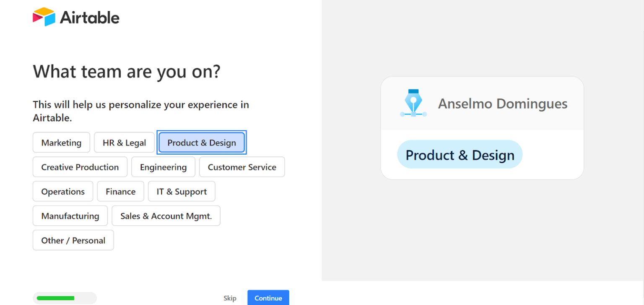Screen dimensions: 644x305
Task: Select Sales & Account Mgmt. team
Action: (x=166, y=216)
